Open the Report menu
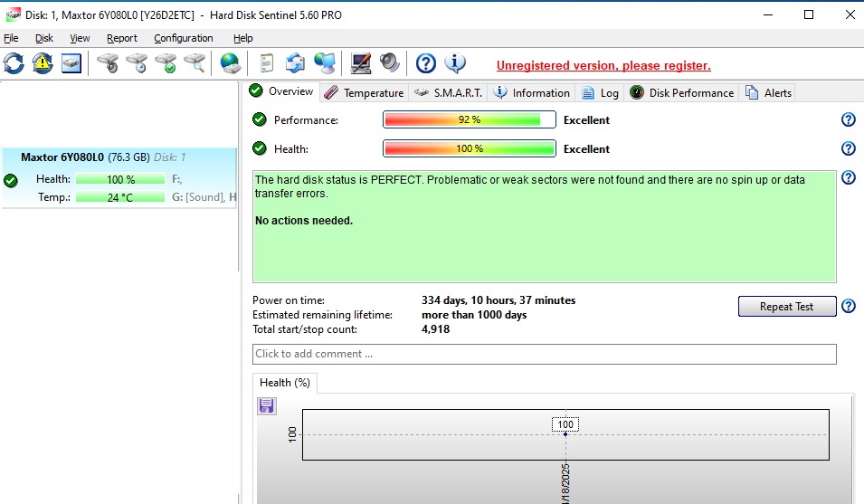This screenshot has height=504, width=864. [x=122, y=38]
